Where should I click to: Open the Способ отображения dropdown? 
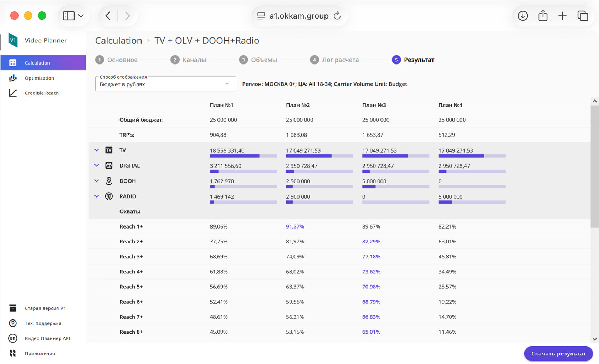(x=165, y=84)
